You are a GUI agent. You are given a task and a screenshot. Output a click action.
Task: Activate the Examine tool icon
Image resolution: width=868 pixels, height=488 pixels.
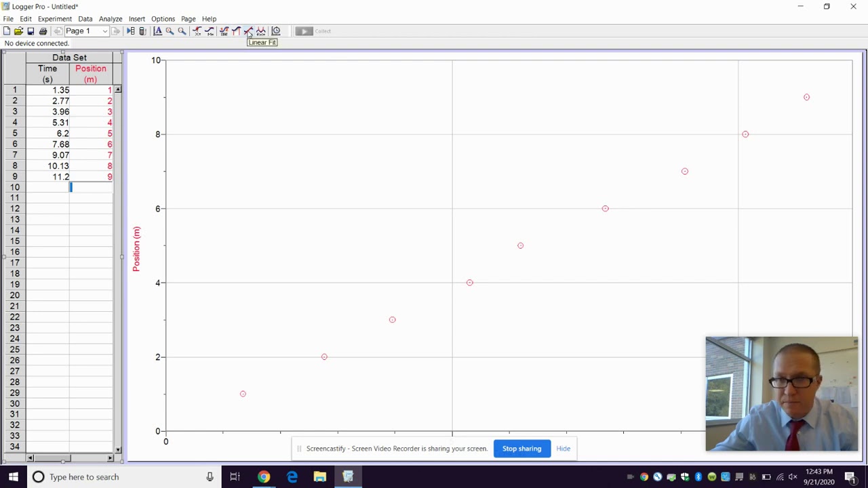(x=197, y=31)
